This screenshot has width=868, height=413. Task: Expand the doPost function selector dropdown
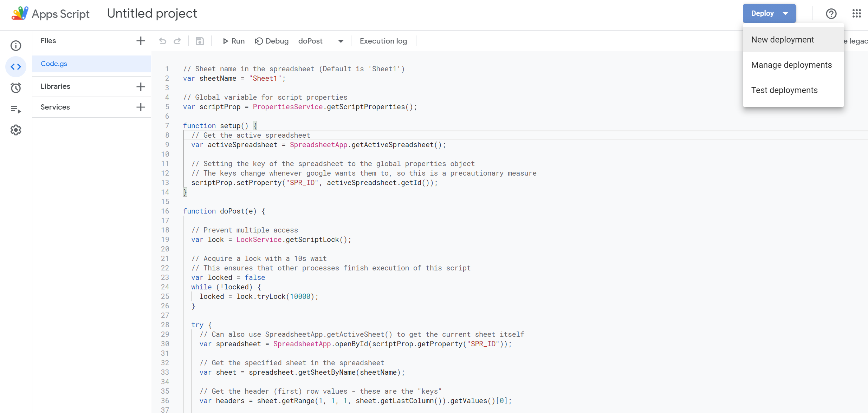pyautogui.click(x=340, y=41)
